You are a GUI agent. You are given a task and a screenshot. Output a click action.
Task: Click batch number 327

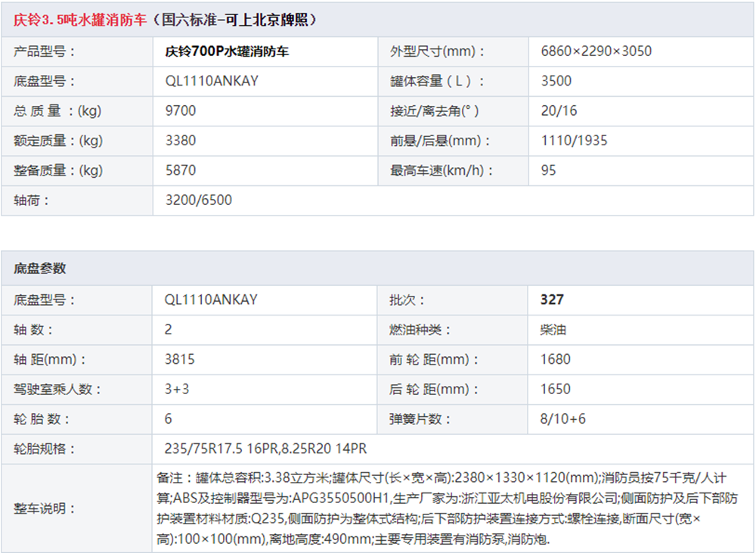552,300
